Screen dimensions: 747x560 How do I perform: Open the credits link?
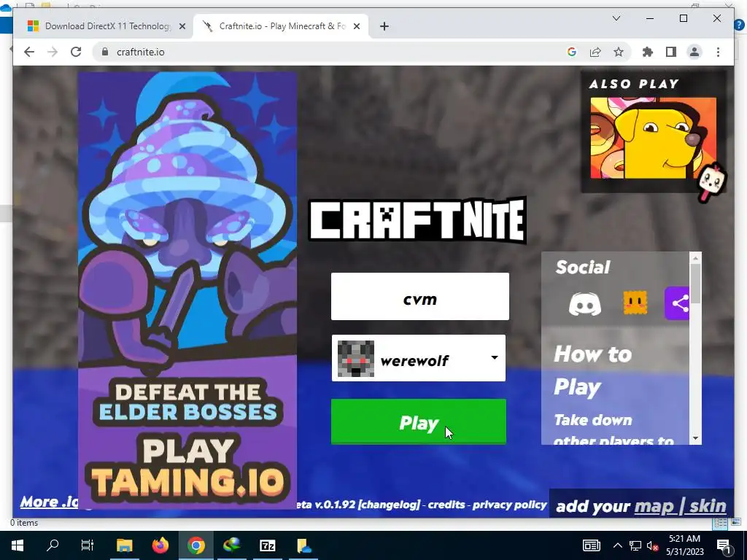(x=446, y=505)
